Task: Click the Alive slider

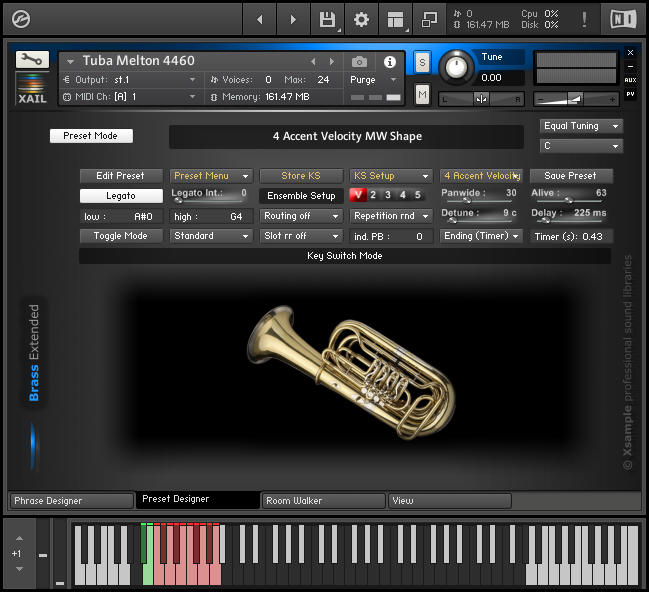Action: pyautogui.click(x=569, y=201)
